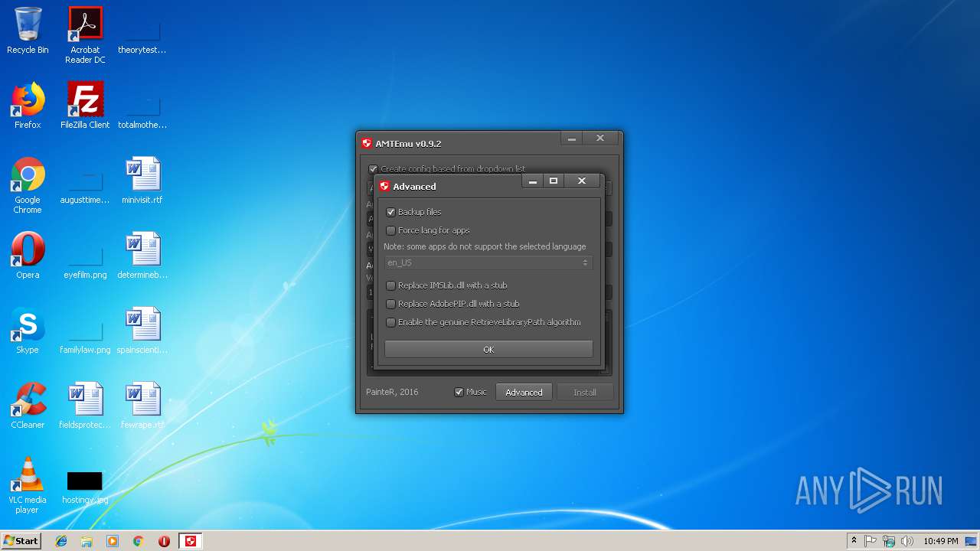Click the Advanced dialog title bar icon
Image resolution: width=980 pixels, height=551 pixels.
pos(384,186)
